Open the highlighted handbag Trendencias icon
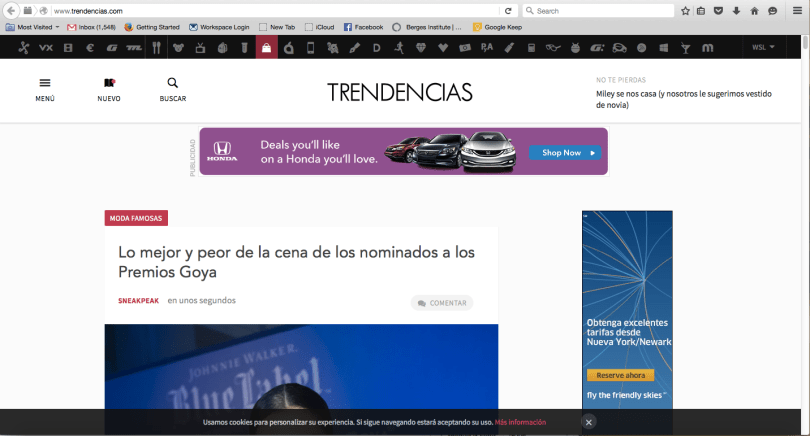 pyautogui.click(x=267, y=48)
